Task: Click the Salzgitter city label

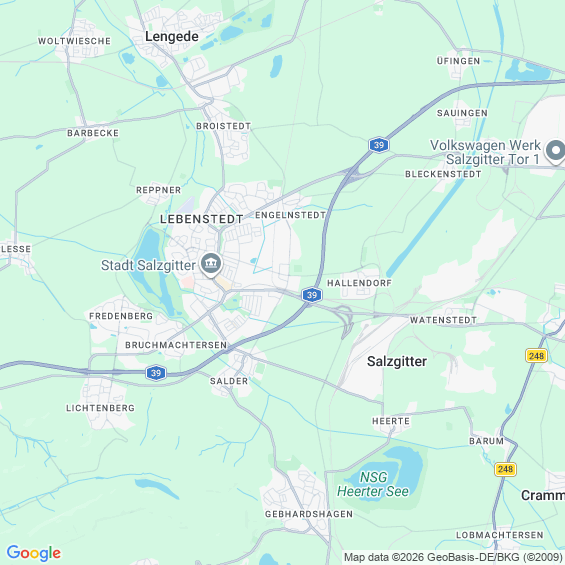Action: click(397, 361)
